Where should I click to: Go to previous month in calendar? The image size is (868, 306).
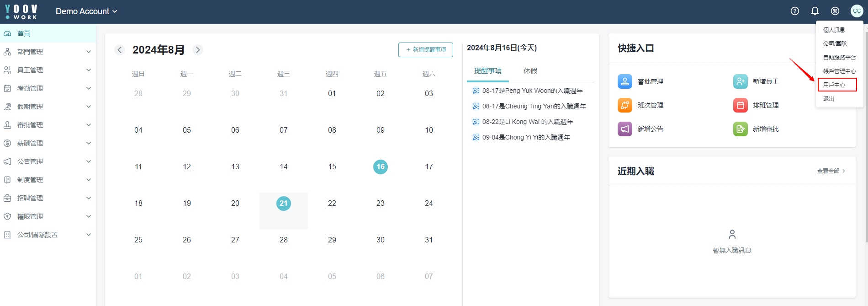point(120,50)
